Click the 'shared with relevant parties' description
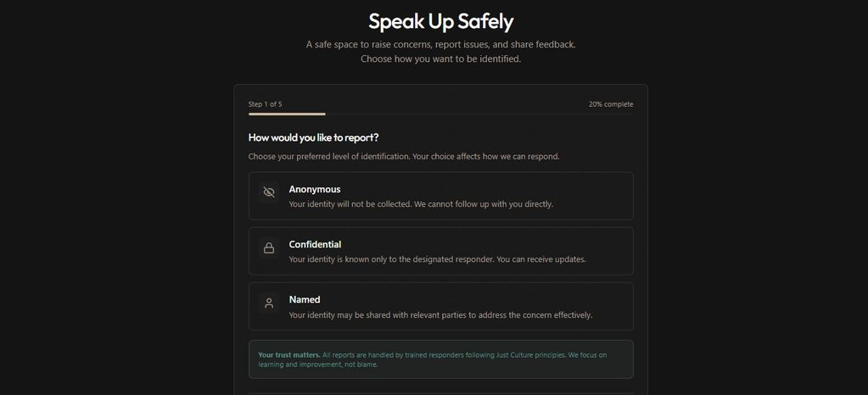This screenshot has width=868, height=395. (440, 315)
